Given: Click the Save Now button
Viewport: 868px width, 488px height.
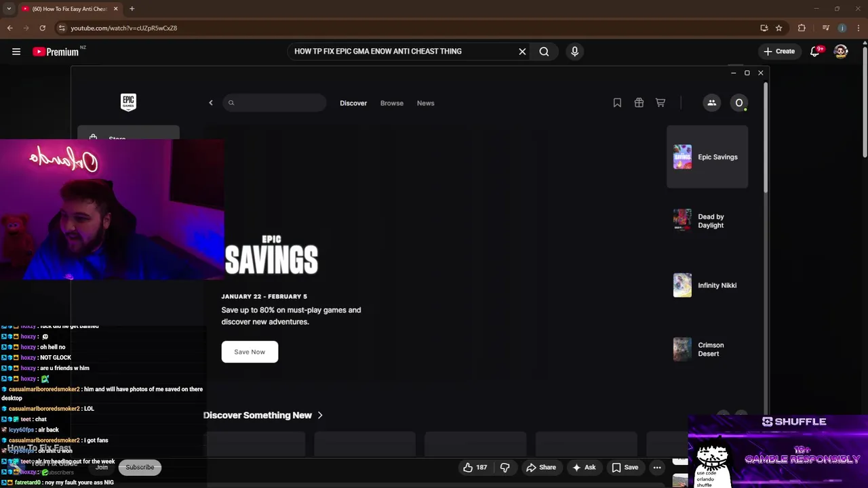Looking at the screenshot, I should click(x=250, y=352).
